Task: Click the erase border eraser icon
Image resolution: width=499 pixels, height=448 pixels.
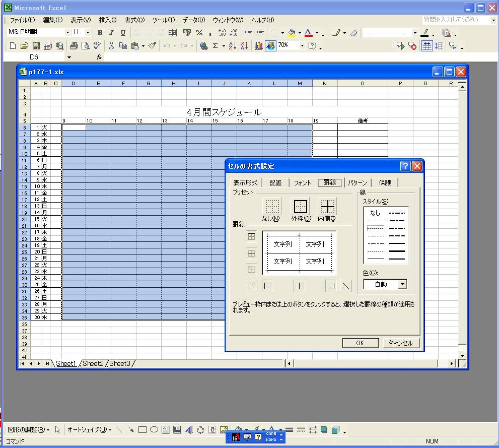Action: [x=353, y=32]
